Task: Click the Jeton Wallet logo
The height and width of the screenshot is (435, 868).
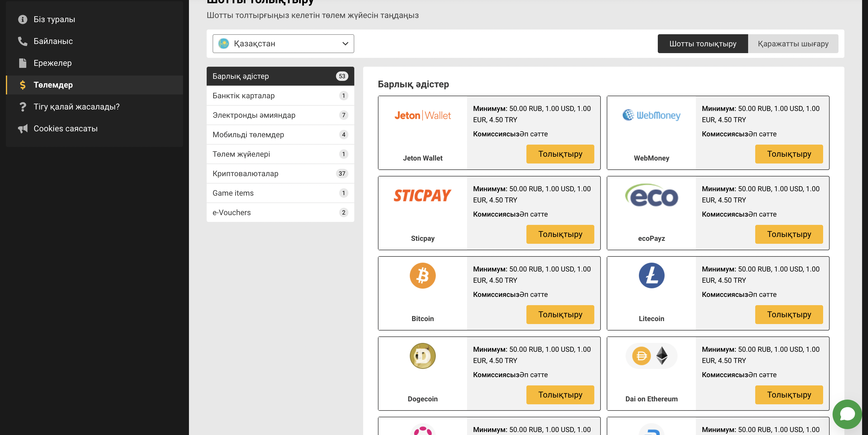Action: click(x=422, y=115)
